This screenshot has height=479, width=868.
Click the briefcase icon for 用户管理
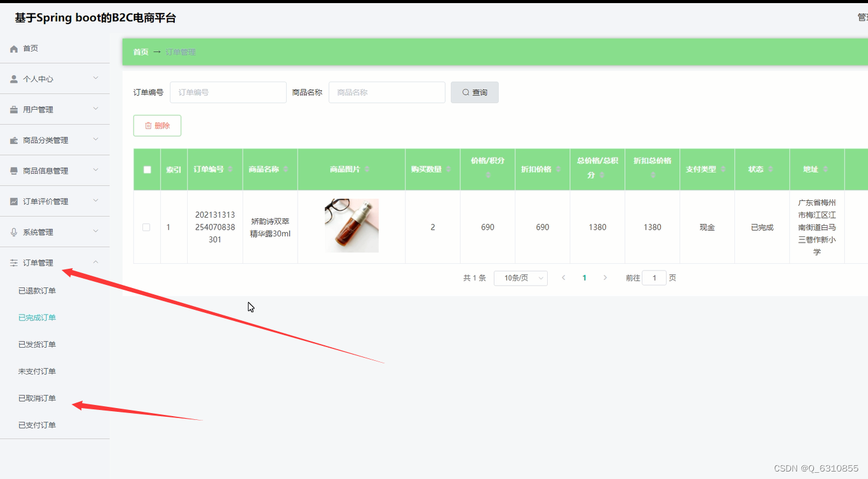[x=14, y=109]
